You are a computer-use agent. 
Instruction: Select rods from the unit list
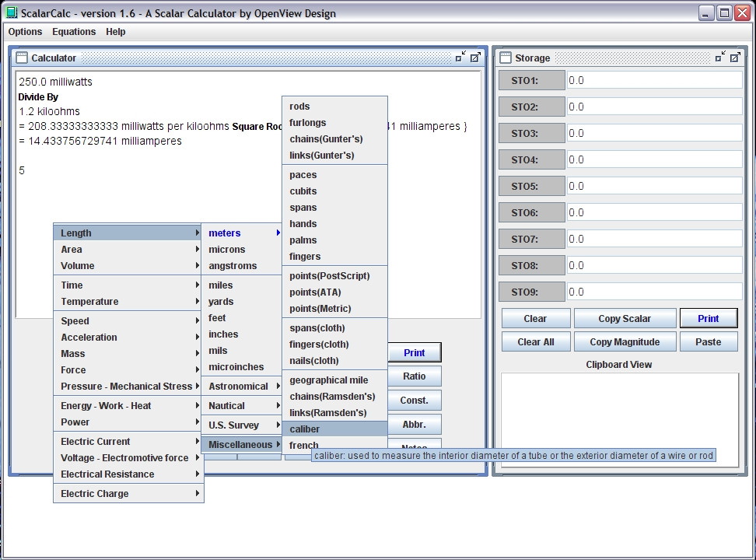click(x=334, y=106)
